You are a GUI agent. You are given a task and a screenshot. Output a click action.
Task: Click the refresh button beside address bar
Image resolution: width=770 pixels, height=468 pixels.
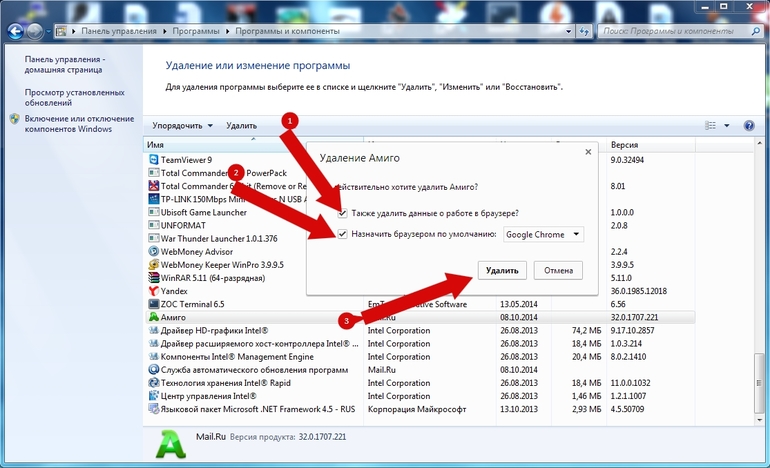pos(584,31)
